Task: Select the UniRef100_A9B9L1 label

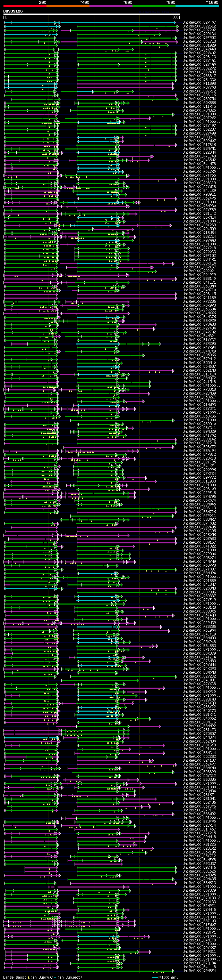Action: pyautogui.click(x=199, y=195)
